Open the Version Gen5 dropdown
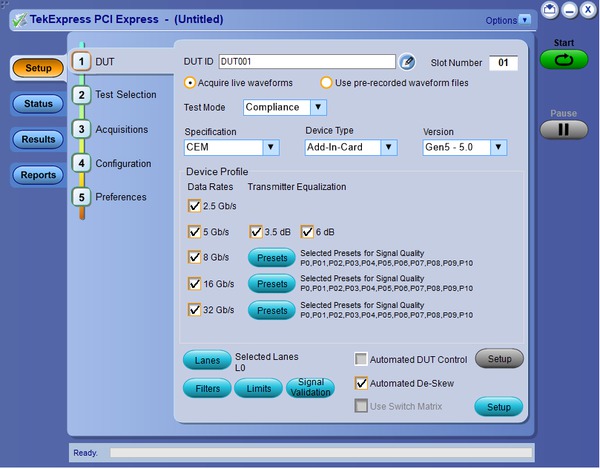600x469 pixels. pyautogui.click(x=499, y=147)
